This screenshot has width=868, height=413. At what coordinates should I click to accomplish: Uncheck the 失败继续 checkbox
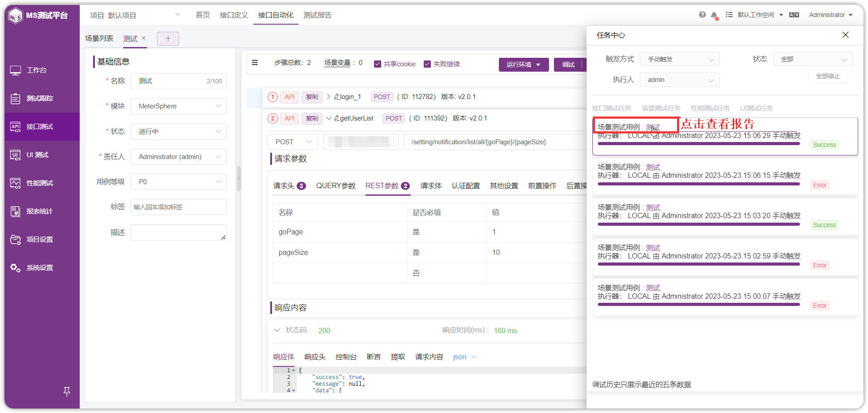tap(427, 64)
